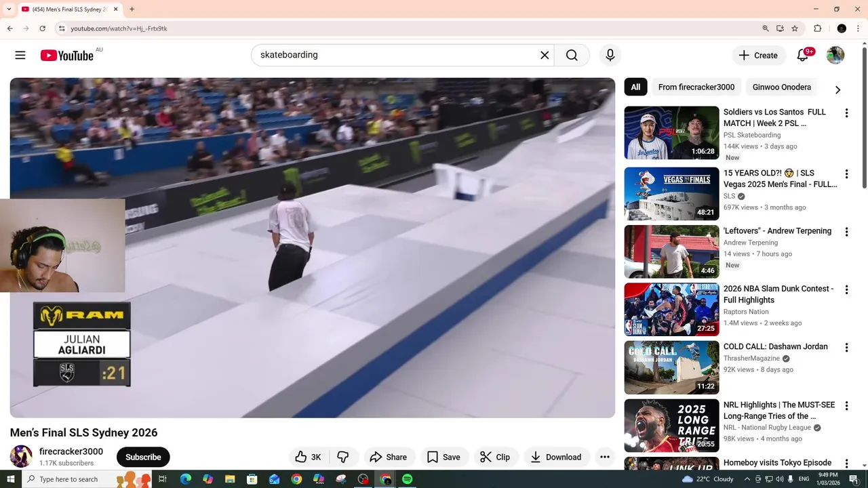Select the Ginwoo Onodera chip
The width and height of the screenshot is (868, 488).
(x=782, y=87)
